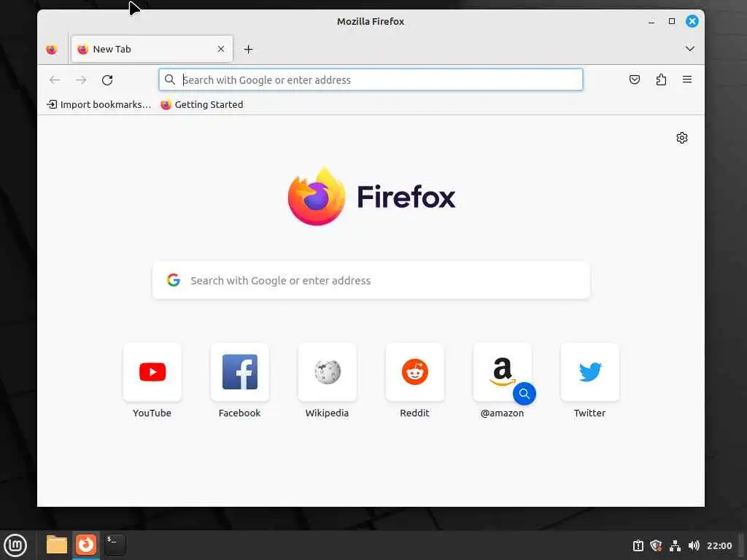Click the address bar magnifier icon

coord(169,79)
